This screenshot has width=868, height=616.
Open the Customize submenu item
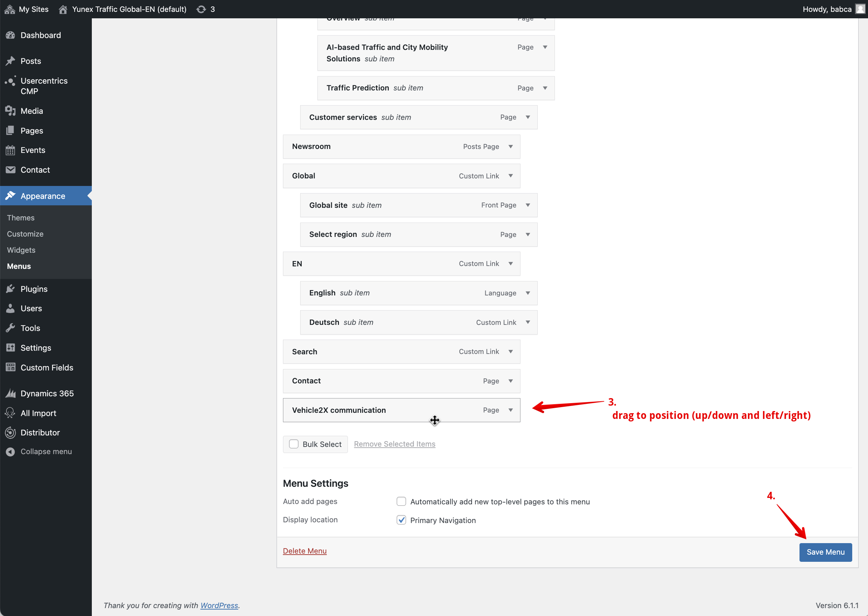[x=25, y=234]
